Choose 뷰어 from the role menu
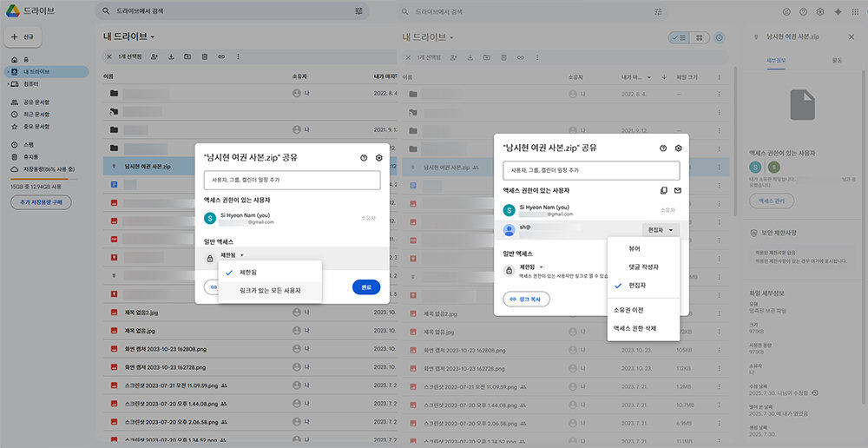868x448 pixels. pos(635,248)
